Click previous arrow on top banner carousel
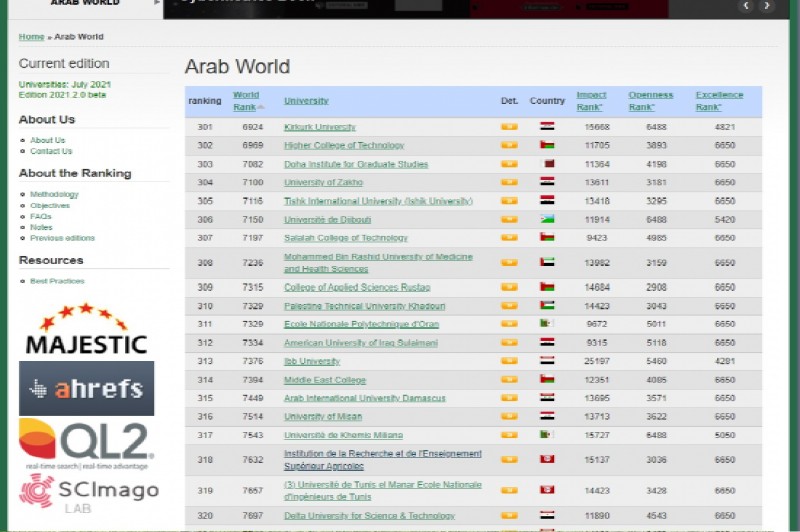800x532 pixels. point(746,6)
